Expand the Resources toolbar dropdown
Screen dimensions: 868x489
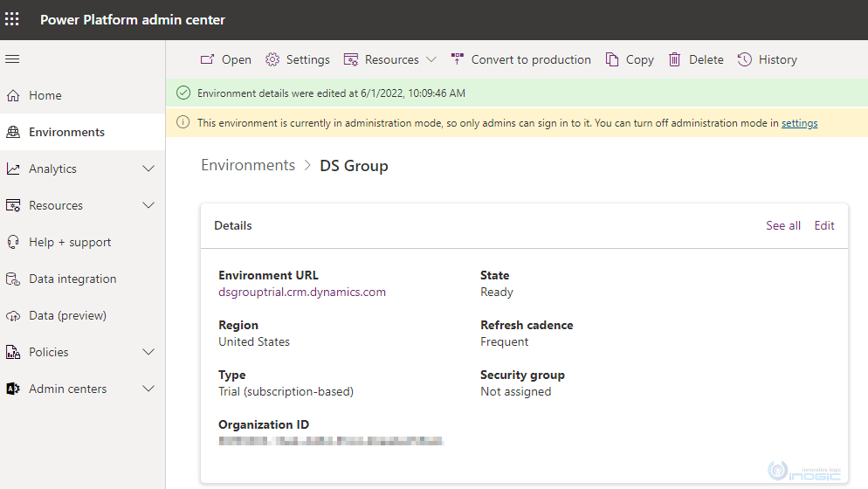pyautogui.click(x=431, y=59)
